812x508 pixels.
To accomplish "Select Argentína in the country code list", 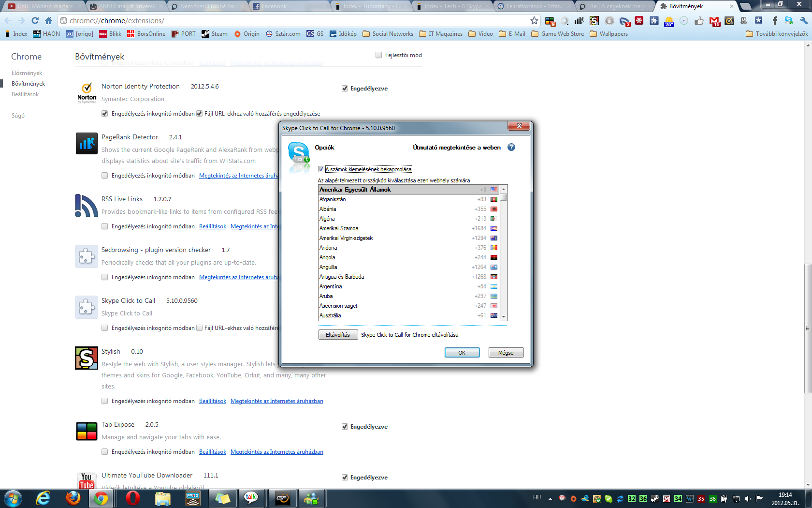I will click(409, 286).
